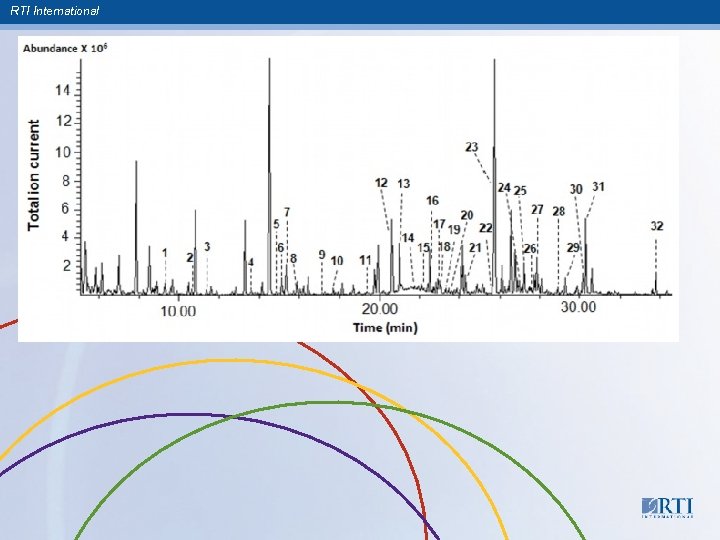
Task: Click the Abundance X 10⁶ label
Action: click(65, 48)
